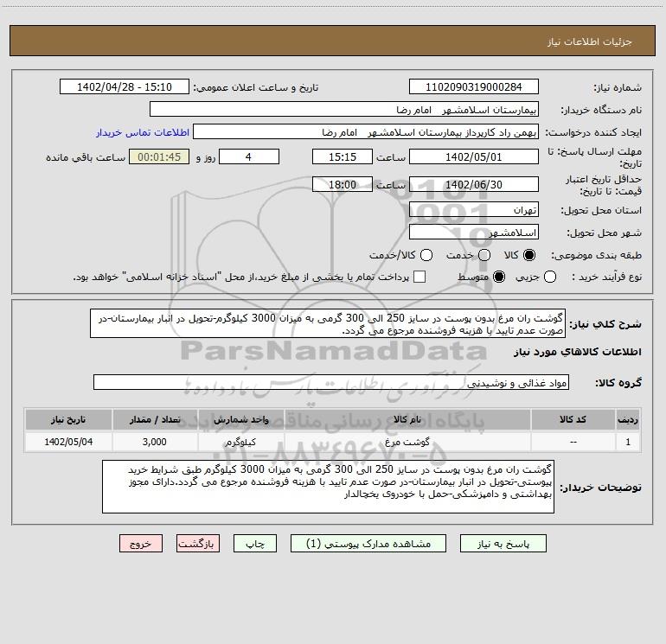Viewport: 666px width, 644px height.
Task: Select the خدمت radio button
Action: pos(484,255)
